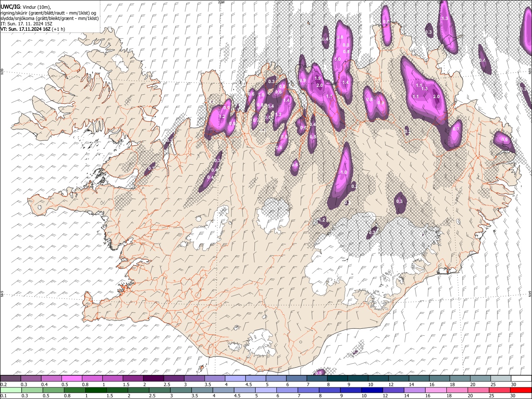
Task: Pick the dark green swatch labeled 1 in rain legend
Action: coord(95,390)
